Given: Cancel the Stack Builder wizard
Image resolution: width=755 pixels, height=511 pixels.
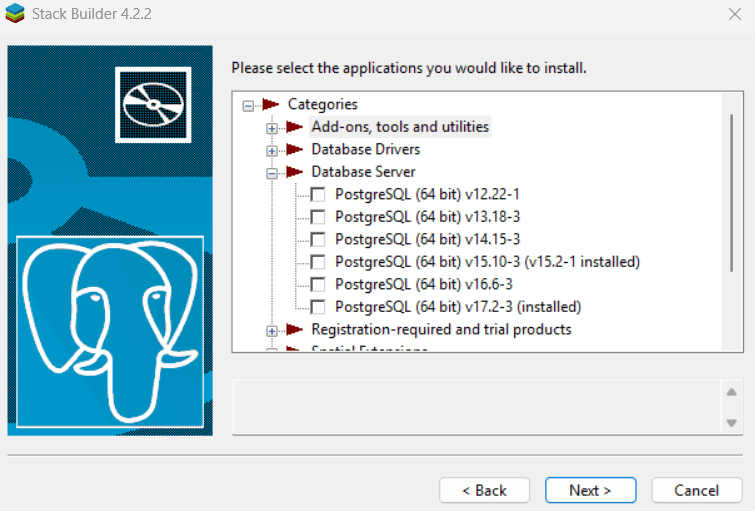Looking at the screenshot, I should pos(697,490).
